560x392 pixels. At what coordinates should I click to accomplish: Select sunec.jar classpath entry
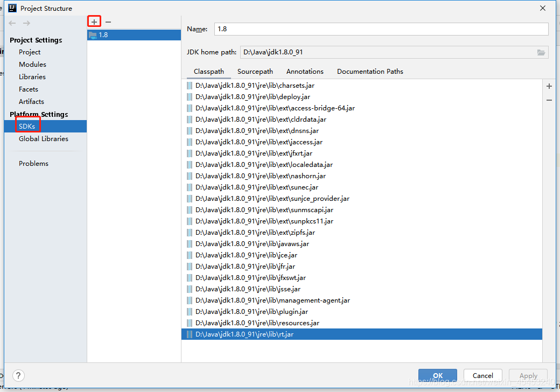point(362,187)
